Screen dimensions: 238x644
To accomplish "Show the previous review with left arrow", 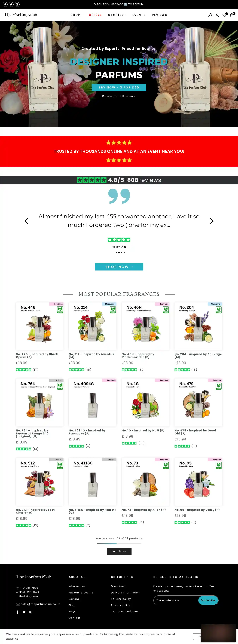I will pyautogui.click(x=26, y=221).
